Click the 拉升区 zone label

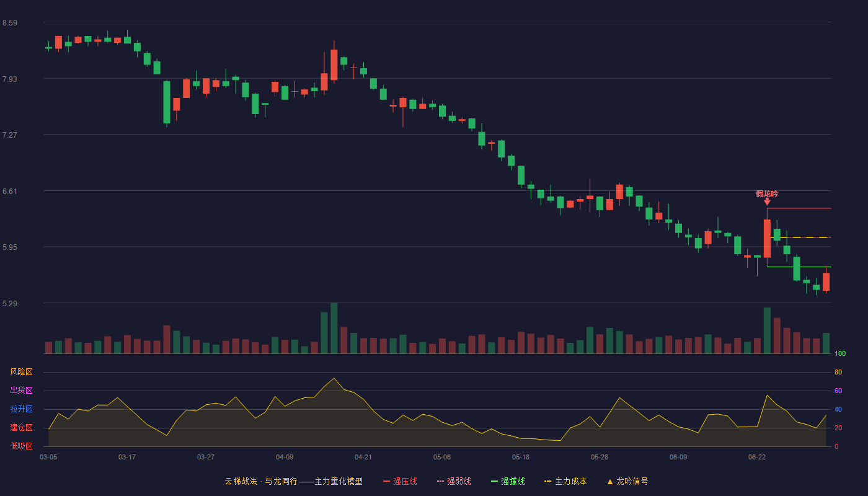21,409
